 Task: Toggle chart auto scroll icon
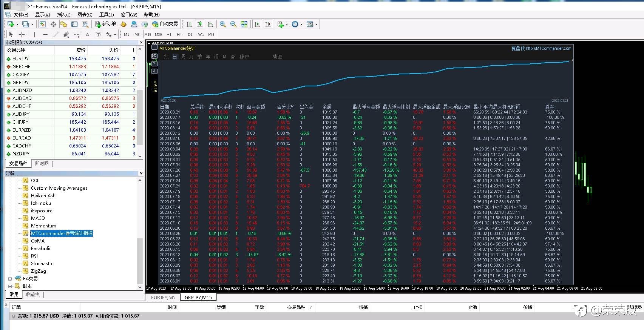pyautogui.click(x=257, y=24)
